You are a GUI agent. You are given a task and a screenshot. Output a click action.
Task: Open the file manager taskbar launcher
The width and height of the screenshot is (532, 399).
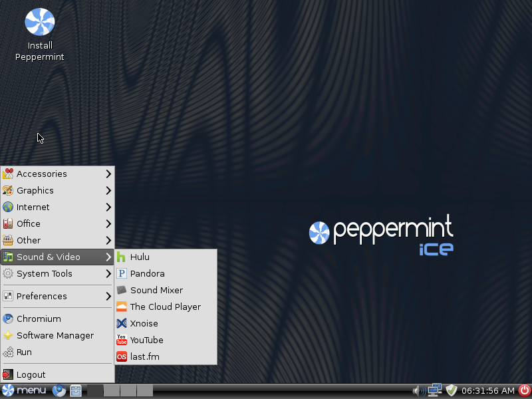point(76,391)
